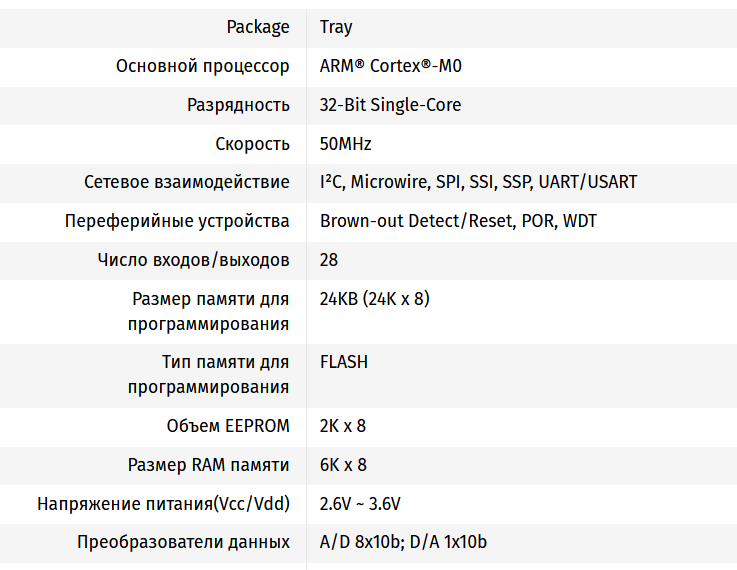Click the "Разрядность" label
Screen dimensions: 737x570
(x=238, y=105)
